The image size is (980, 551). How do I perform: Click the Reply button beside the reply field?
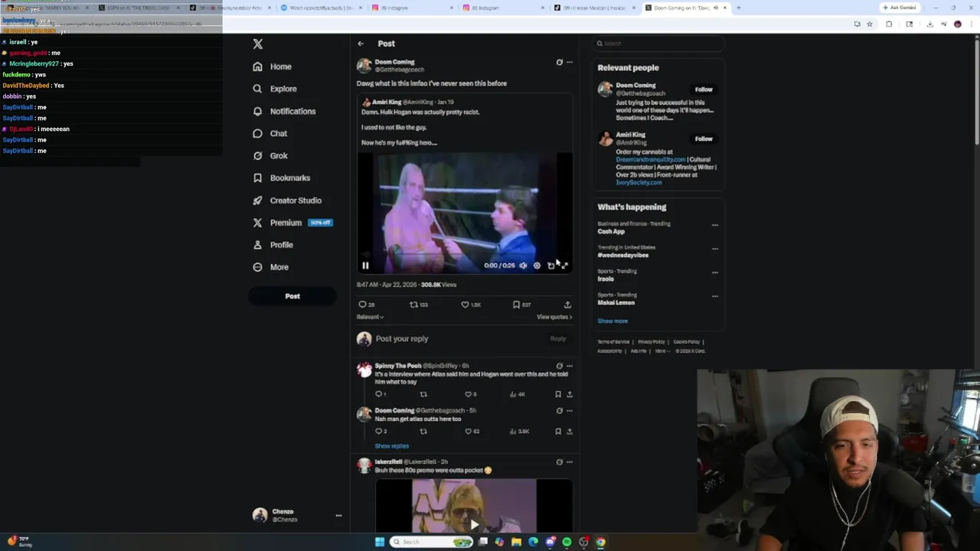558,338
